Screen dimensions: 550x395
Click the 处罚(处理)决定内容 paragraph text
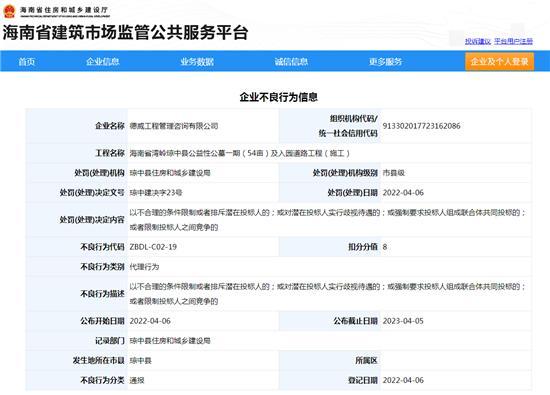click(328, 220)
